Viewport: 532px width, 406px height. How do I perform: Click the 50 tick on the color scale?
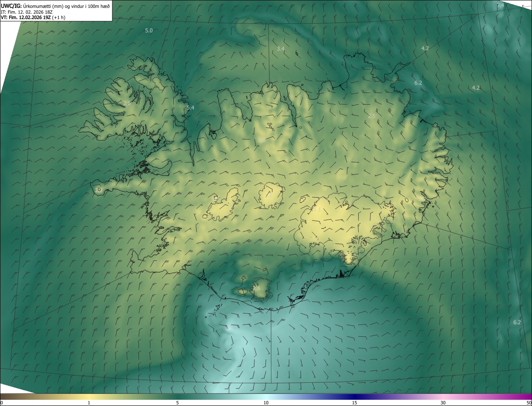529,403
